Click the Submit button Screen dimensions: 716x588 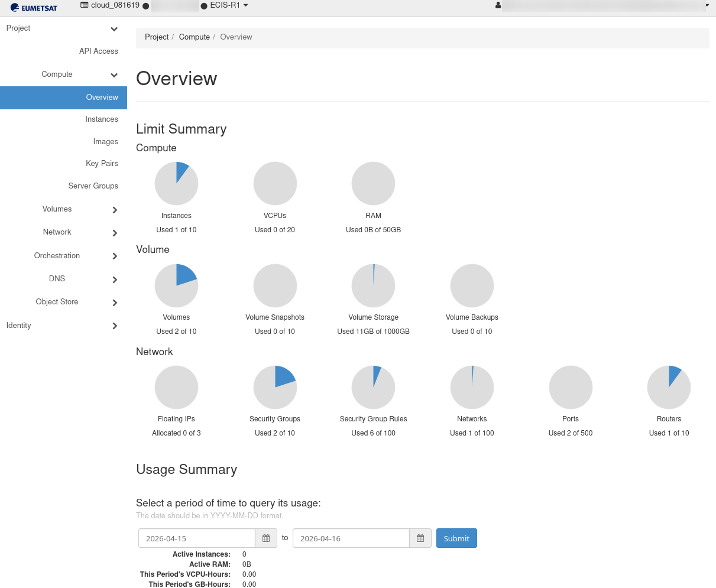(456, 538)
